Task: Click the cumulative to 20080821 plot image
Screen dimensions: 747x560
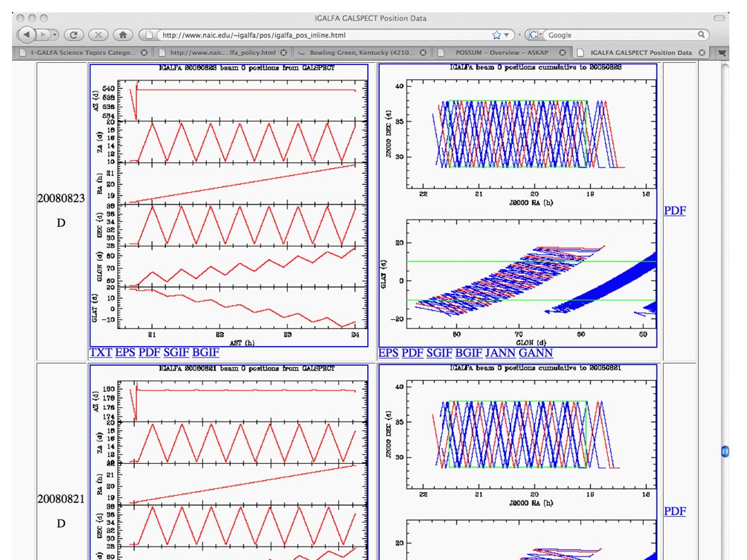Action: [518, 463]
